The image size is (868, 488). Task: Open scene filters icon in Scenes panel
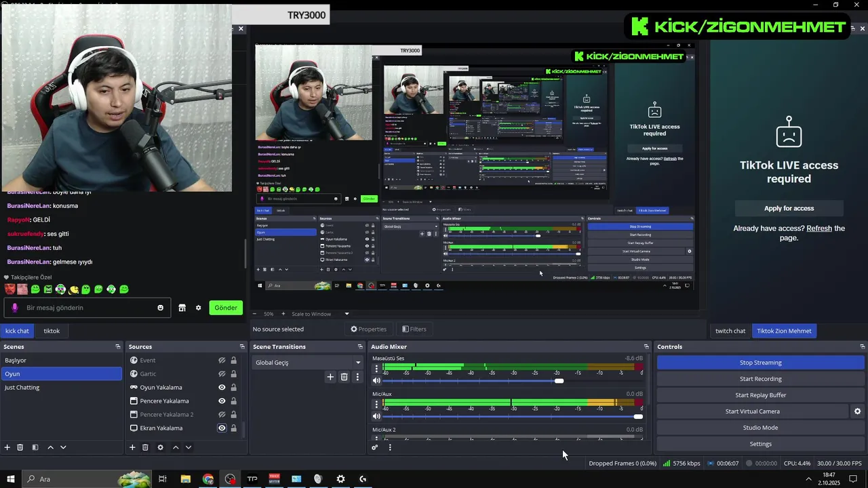(x=35, y=447)
